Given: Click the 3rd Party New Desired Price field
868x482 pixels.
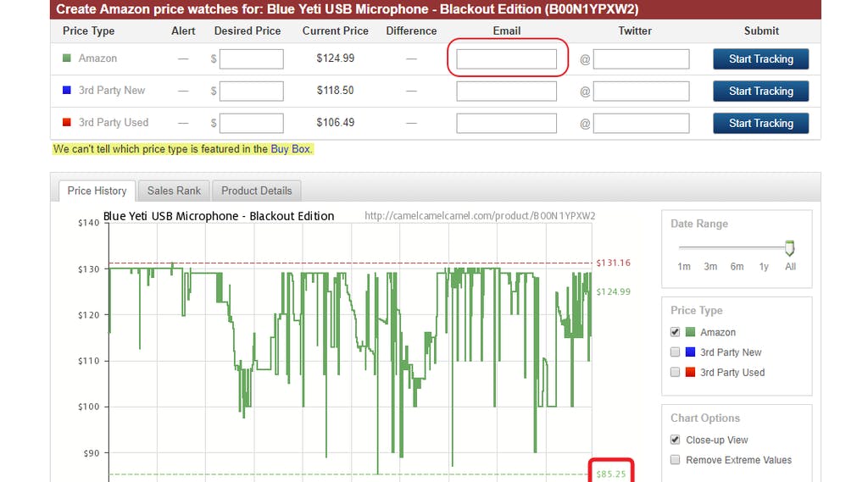Looking at the screenshot, I should coord(251,91).
